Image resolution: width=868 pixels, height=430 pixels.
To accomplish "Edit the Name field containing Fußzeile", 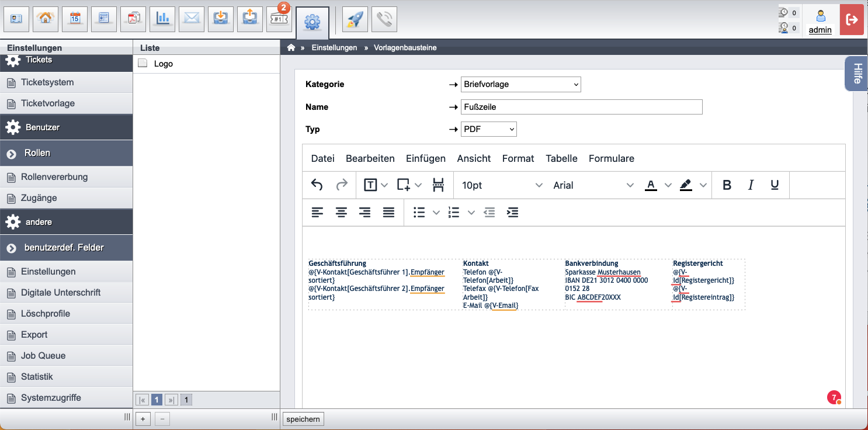I will (582, 107).
